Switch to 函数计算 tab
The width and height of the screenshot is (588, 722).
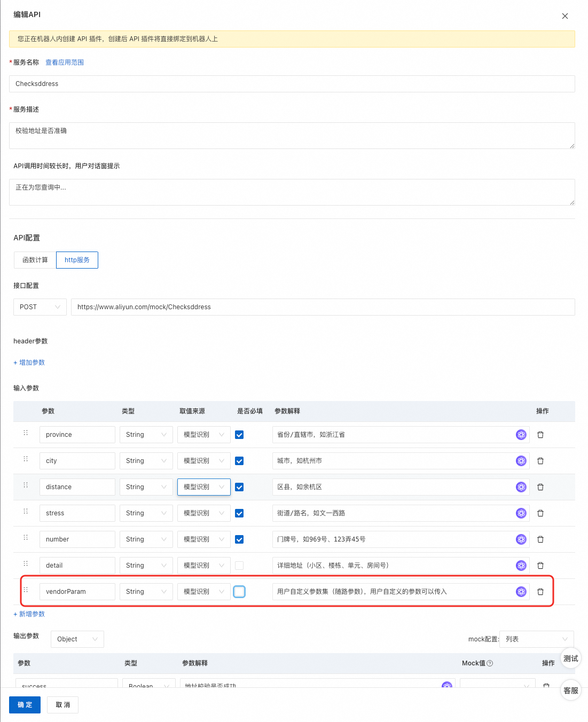[35, 260]
